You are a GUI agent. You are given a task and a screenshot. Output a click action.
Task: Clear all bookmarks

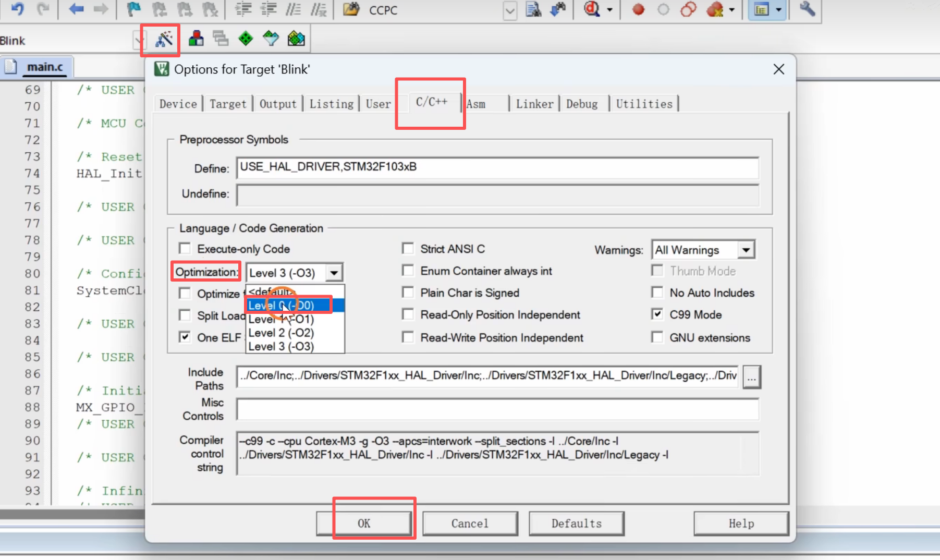click(210, 9)
